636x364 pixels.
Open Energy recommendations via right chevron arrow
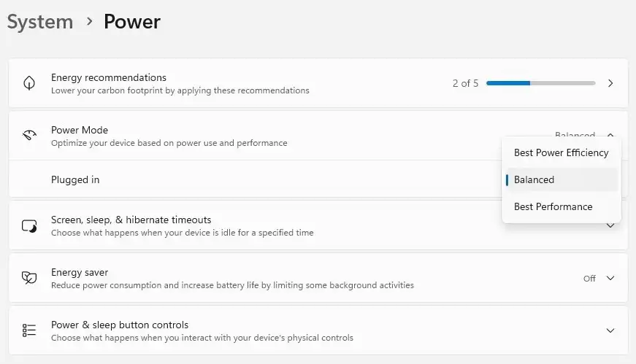610,83
